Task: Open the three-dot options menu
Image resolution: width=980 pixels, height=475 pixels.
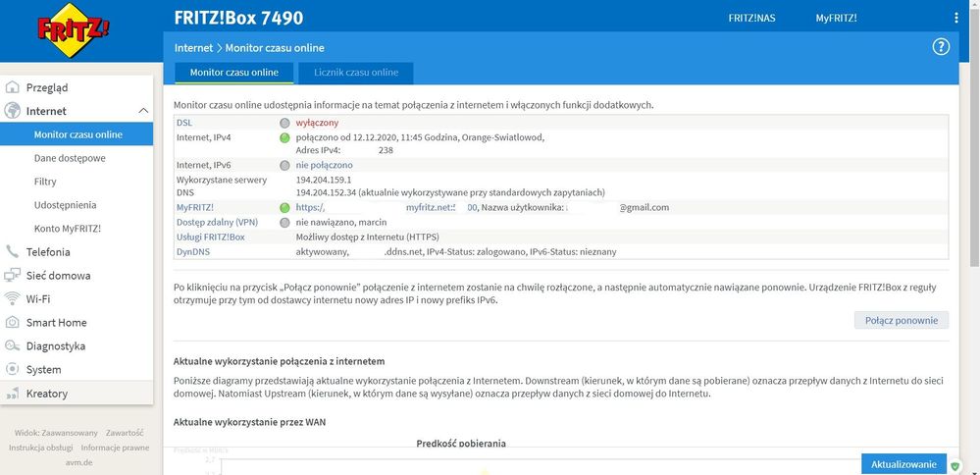Action: pos(956,19)
